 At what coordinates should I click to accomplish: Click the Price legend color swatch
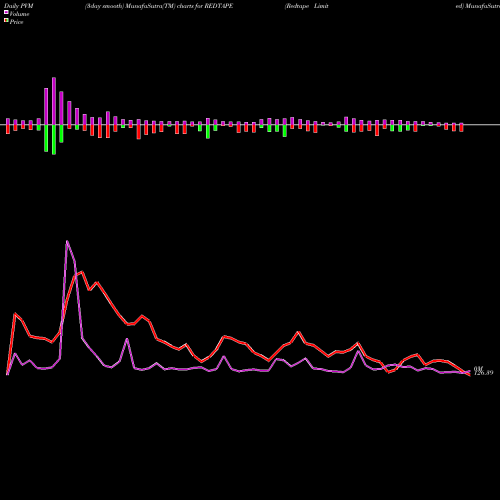point(6,21)
